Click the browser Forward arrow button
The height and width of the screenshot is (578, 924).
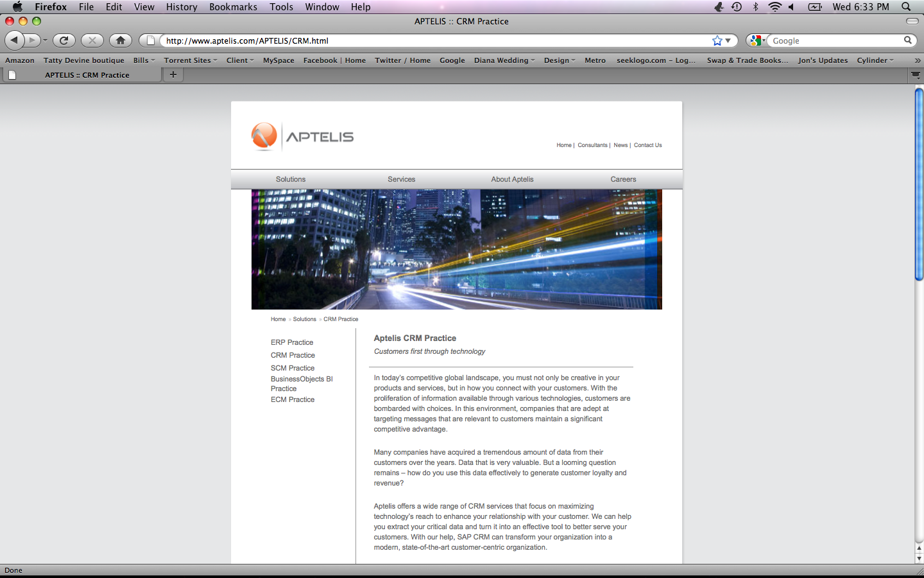pyautogui.click(x=32, y=40)
